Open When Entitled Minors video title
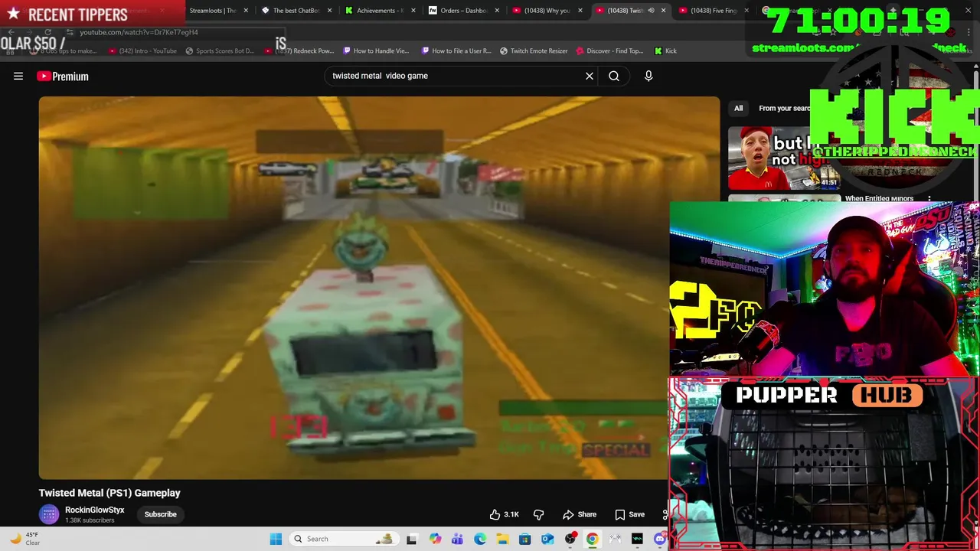This screenshot has width=980, height=551. pos(879,199)
